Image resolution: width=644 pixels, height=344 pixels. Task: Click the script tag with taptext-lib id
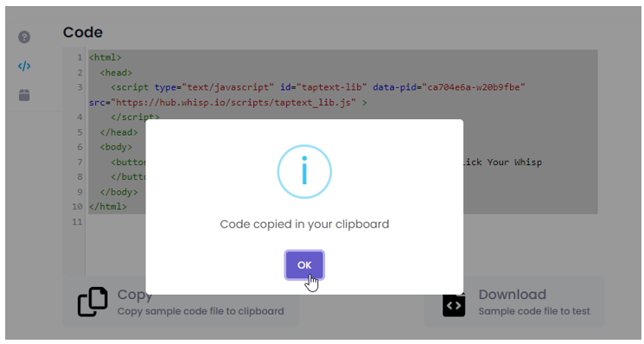point(318,87)
